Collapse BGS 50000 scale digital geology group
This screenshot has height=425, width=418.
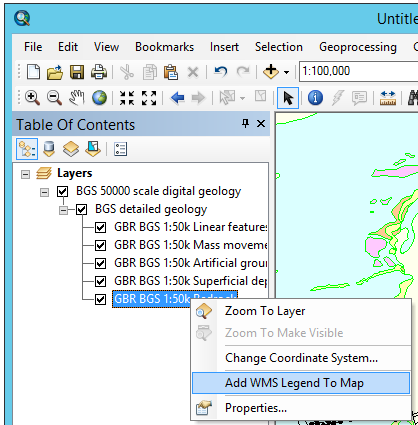(x=44, y=192)
